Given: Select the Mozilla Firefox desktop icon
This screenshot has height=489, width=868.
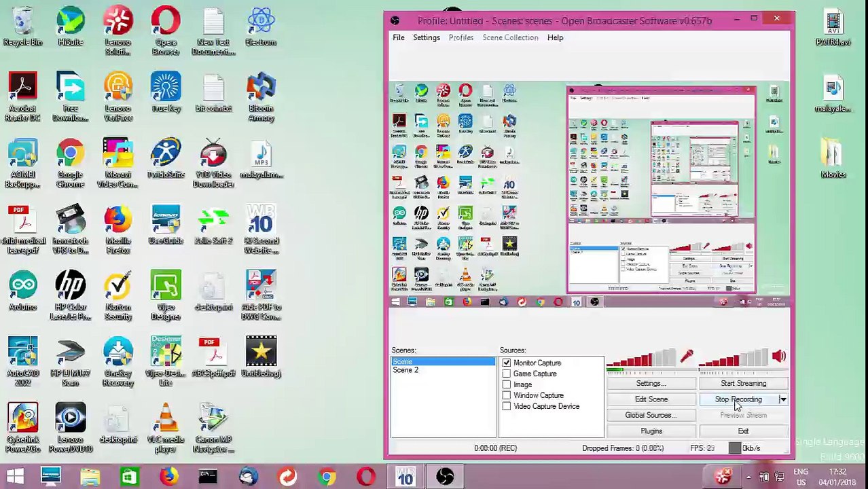Looking at the screenshot, I should tap(117, 229).
